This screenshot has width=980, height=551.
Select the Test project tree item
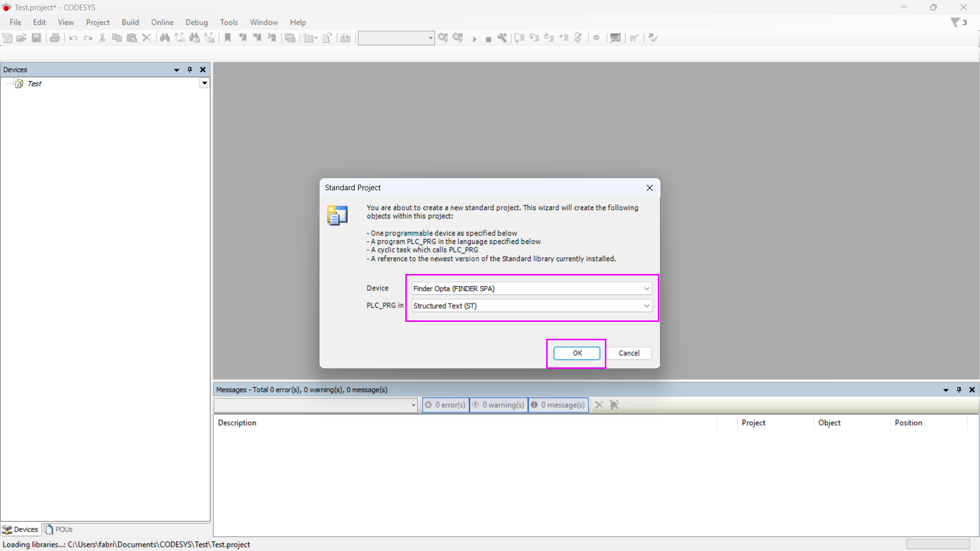click(34, 84)
